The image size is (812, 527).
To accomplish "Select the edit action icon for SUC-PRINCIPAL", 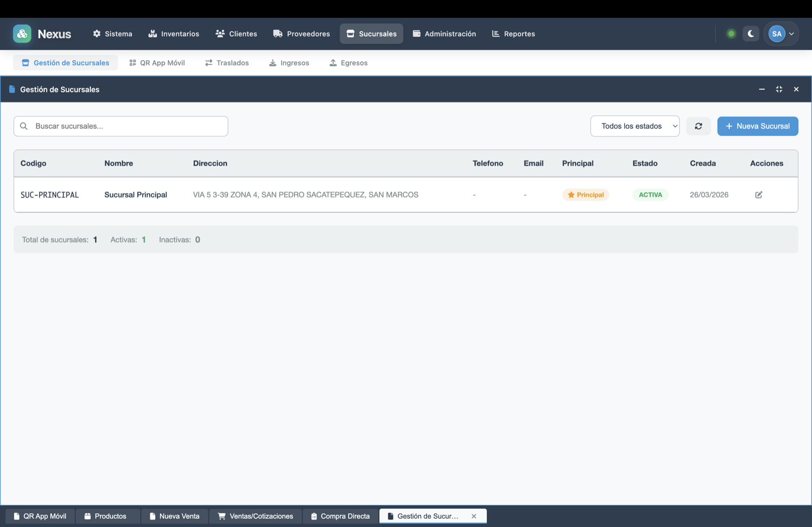I will (758, 194).
